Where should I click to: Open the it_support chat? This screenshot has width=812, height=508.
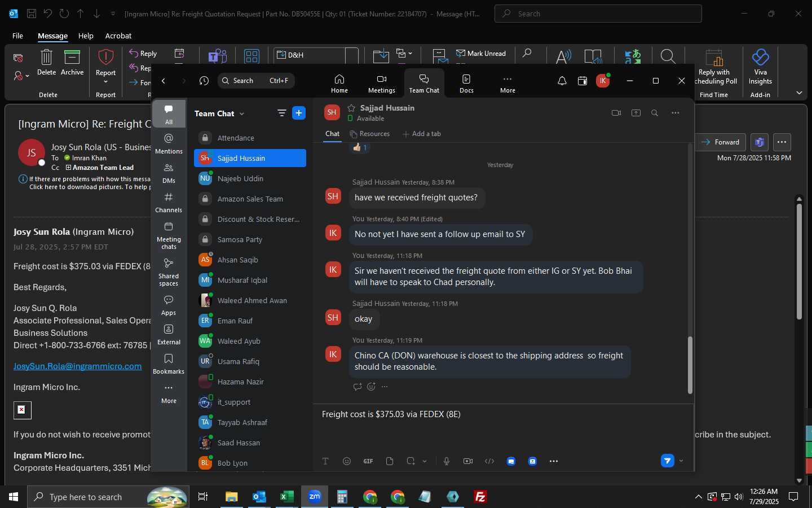coord(250,402)
